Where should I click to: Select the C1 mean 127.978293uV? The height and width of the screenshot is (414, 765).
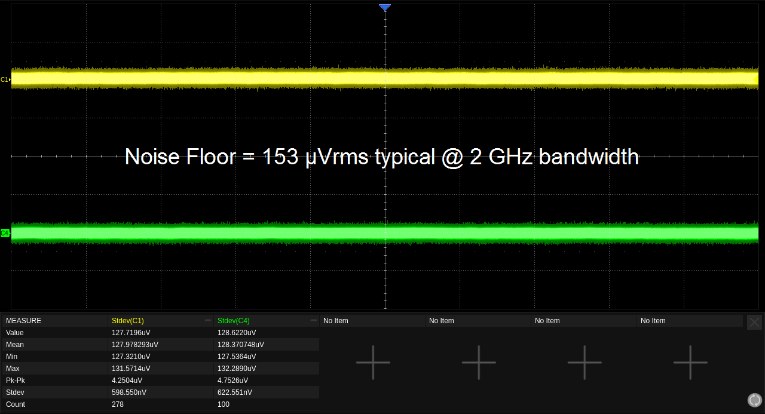click(135, 344)
